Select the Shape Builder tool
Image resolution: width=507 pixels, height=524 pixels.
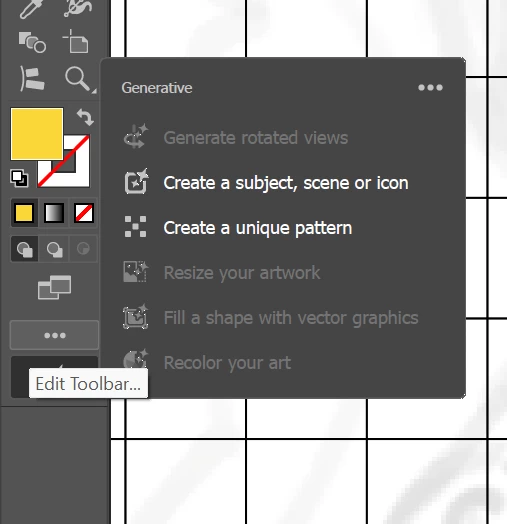click(32, 42)
